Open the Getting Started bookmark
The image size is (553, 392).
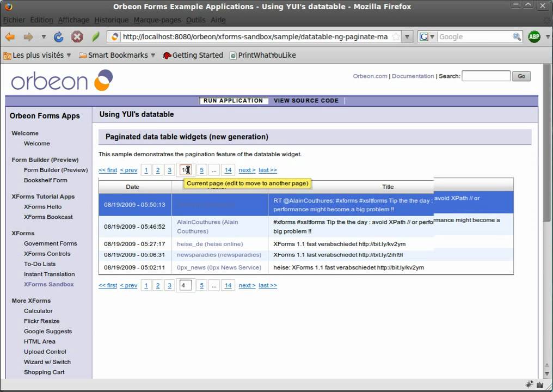point(193,56)
